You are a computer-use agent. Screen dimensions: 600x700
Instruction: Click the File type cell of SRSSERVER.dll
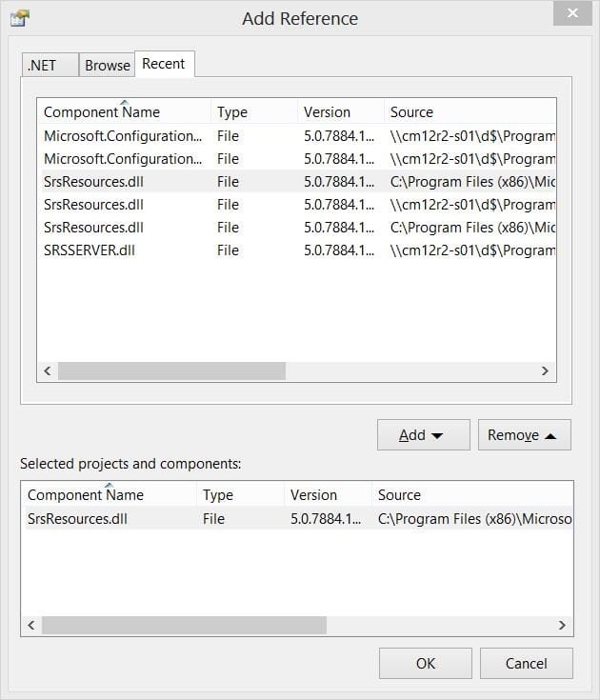pyautogui.click(x=229, y=250)
